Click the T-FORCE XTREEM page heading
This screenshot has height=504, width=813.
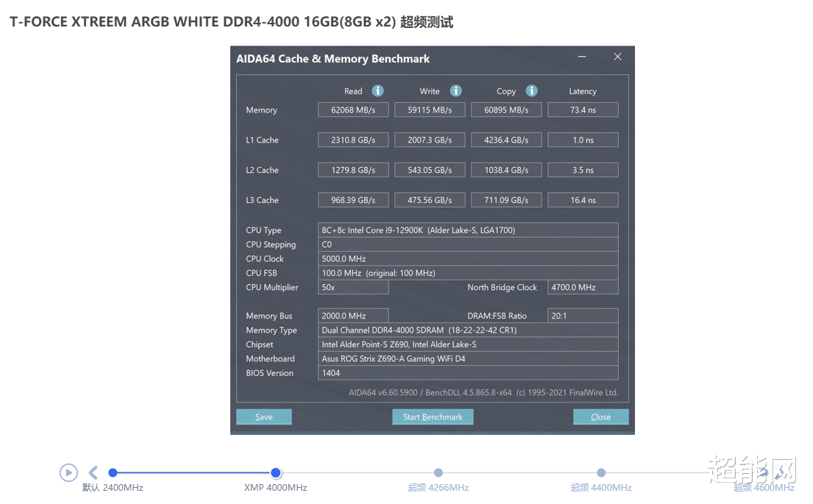[x=231, y=22]
